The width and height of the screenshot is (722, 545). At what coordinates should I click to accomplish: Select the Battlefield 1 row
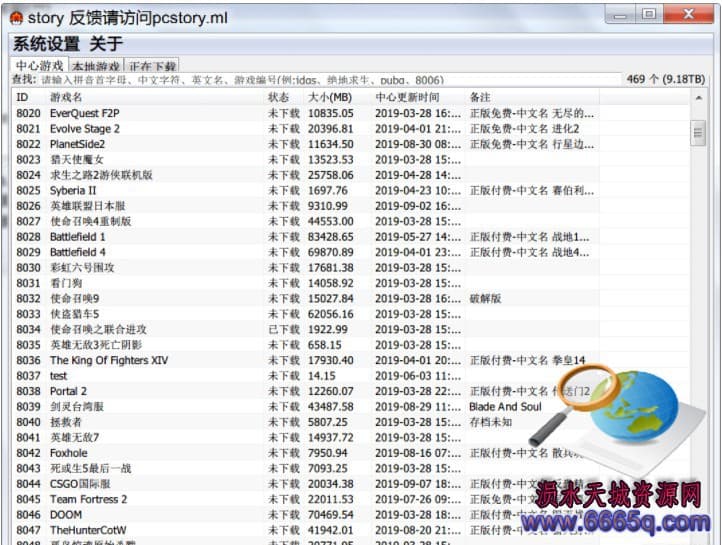(x=352, y=237)
